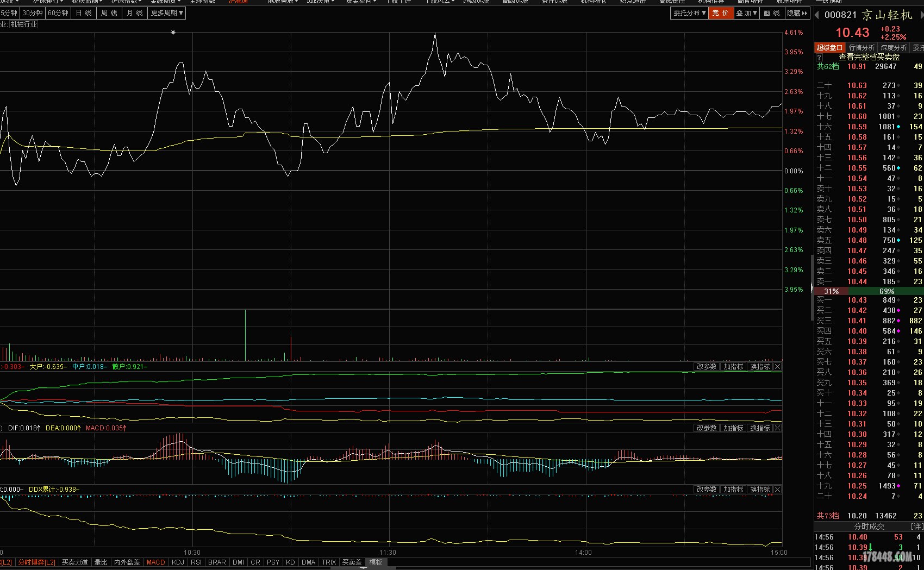Screen dimensions: 924x570
Task: Open the 更多周期 period dropdown
Action: (167, 12)
